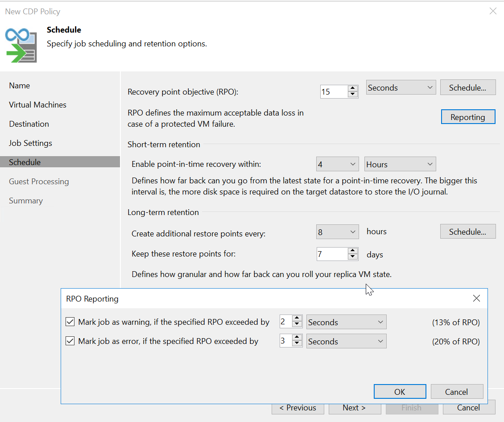Increase restore point retention days

click(x=353, y=251)
